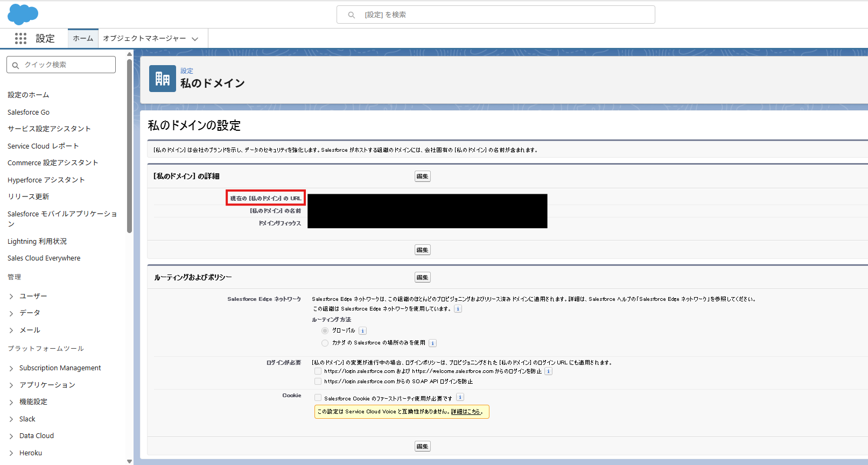868x465 pixels.
Task: Click the quick find magnifier icon
Action: coord(16,65)
